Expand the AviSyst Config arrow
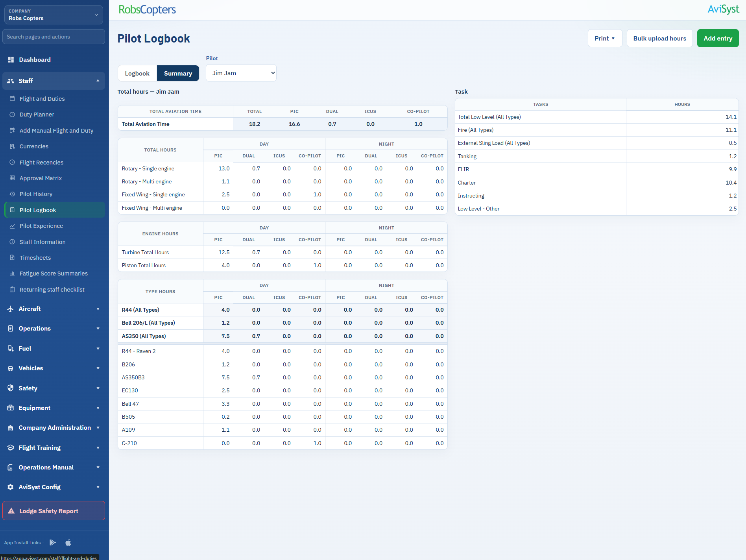Viewport: 746px width, 560px height. point(98,487)
